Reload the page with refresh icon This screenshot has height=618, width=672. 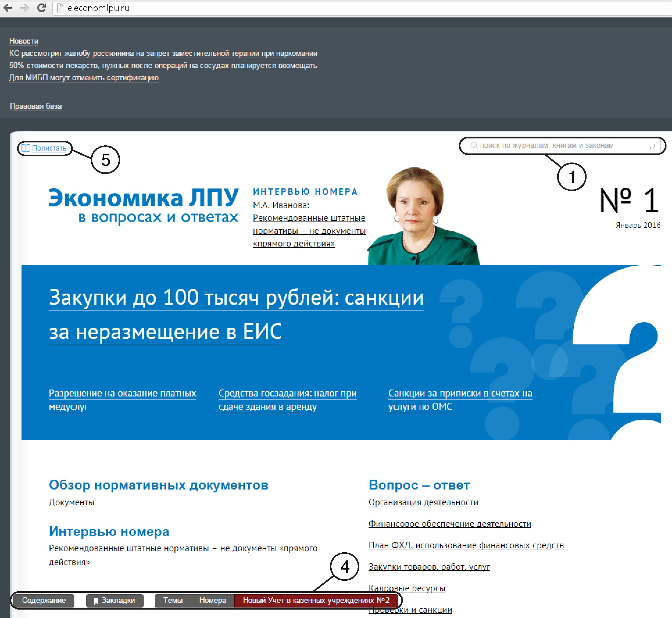pyautogui.click(x=42, y=8)
